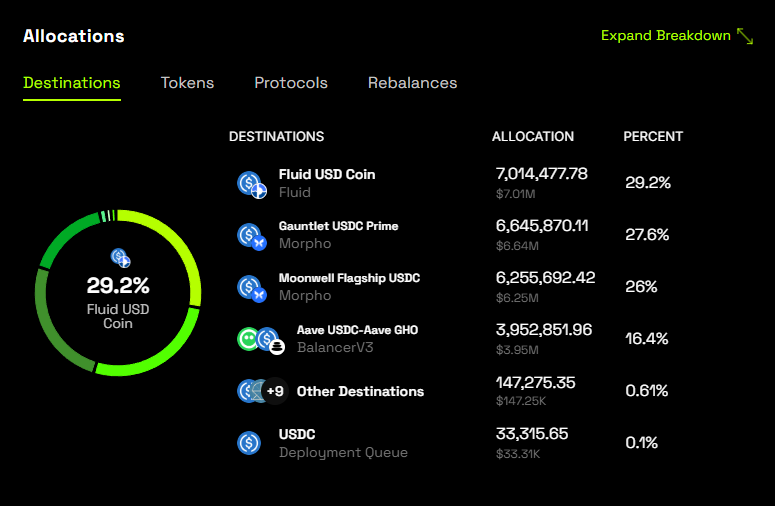Click the Fluid USD Coin token icon

click(252, 185)
